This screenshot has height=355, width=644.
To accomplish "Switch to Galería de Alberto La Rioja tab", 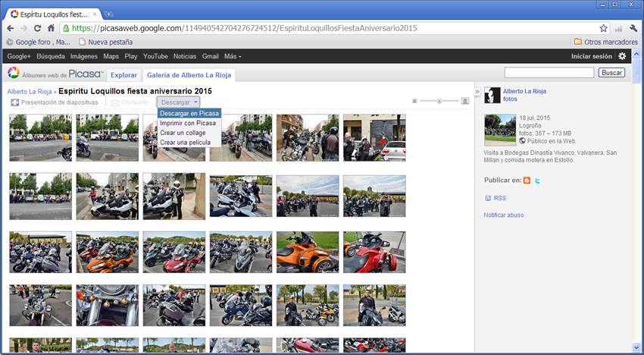I will pos(189,75).
